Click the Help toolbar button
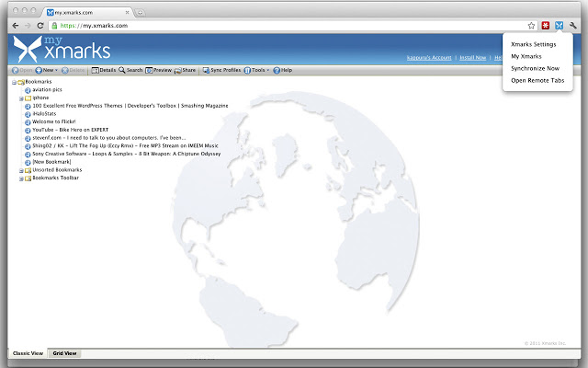 (282, 70)
